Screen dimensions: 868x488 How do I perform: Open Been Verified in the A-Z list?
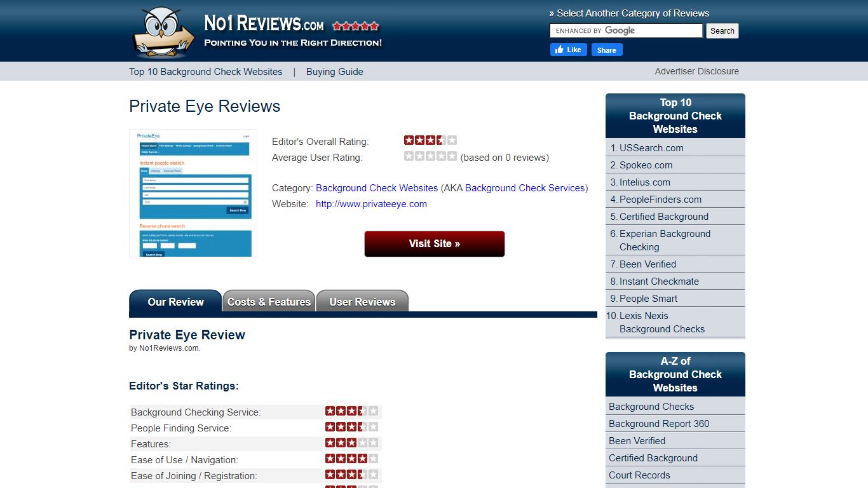coord(637,441)
